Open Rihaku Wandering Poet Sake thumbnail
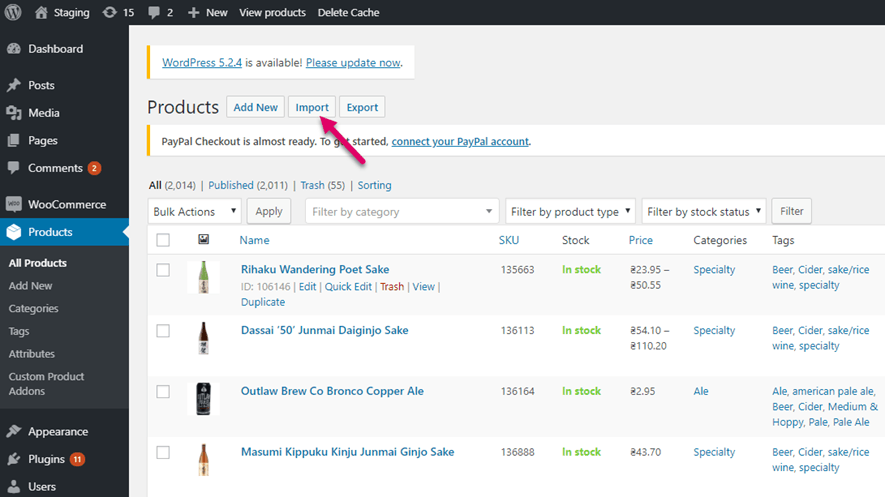The width and height of the screenshot is (885, 497). [x=203, y=277]
